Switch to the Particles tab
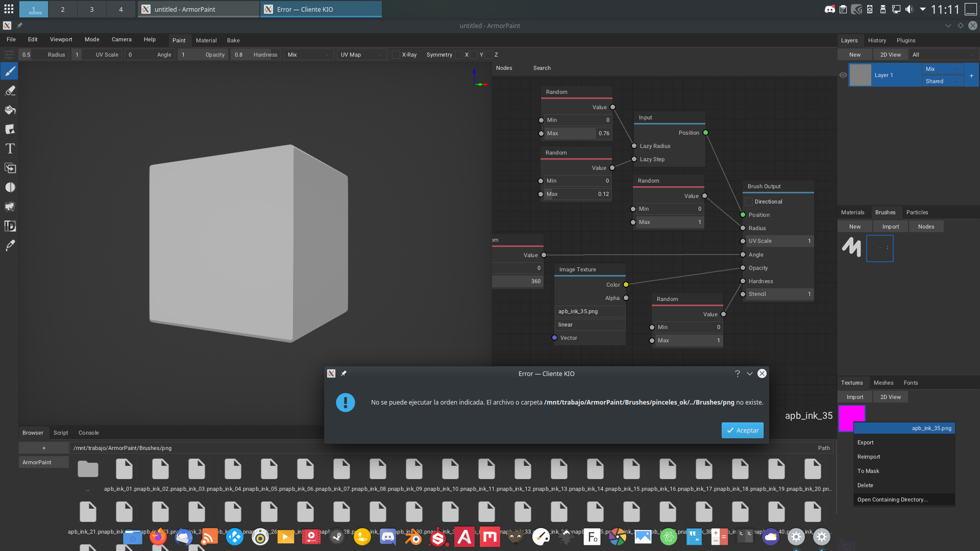 click(917, 212)
